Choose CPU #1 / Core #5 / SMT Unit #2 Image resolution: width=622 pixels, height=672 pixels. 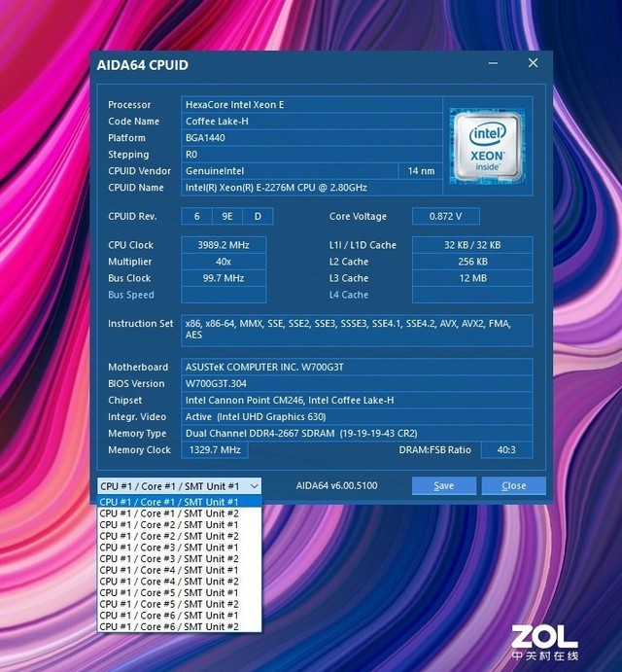pyautogui.click(x=179, y=604)
